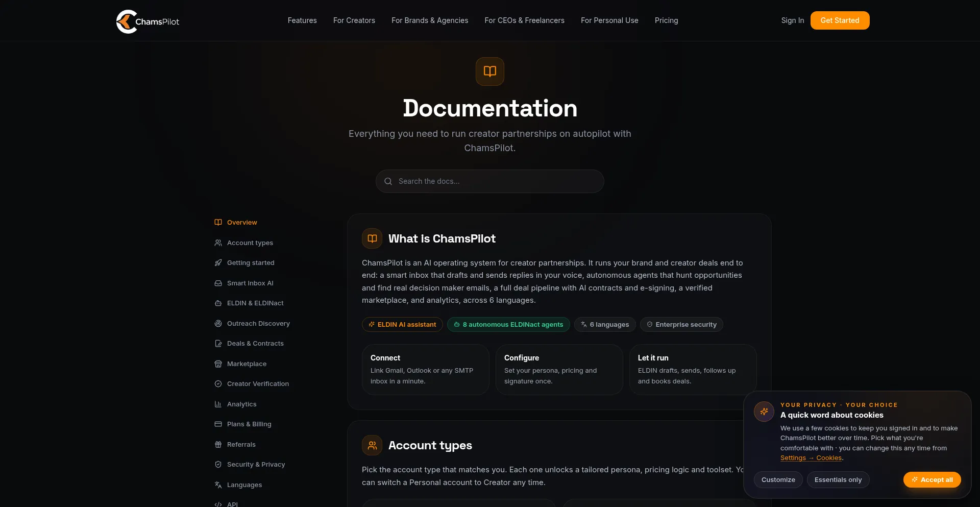980x507 pixels.
Task: Click the book icon beside What is ChamsPilot
Action: (372, 238)
